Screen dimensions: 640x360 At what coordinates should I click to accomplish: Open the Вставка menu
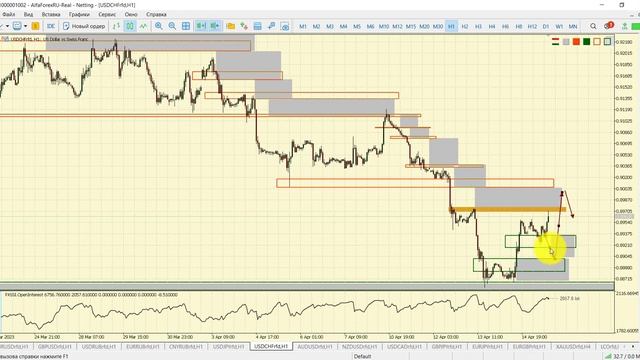pos(51,14)
